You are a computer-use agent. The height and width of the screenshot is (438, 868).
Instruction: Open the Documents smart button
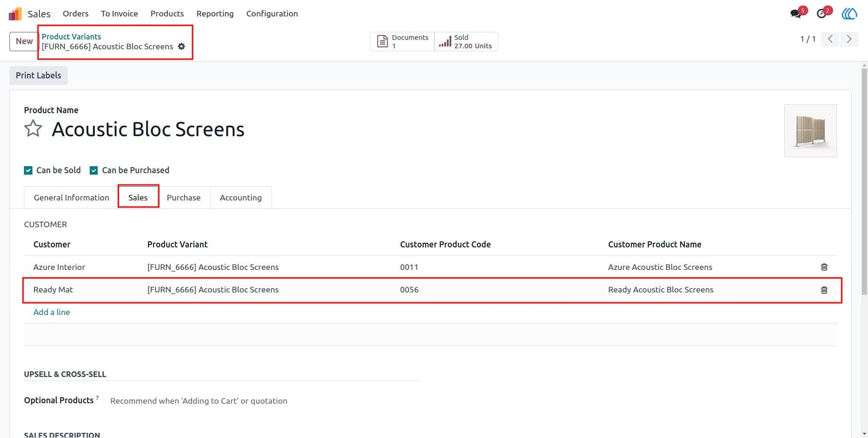click(403, 42)
